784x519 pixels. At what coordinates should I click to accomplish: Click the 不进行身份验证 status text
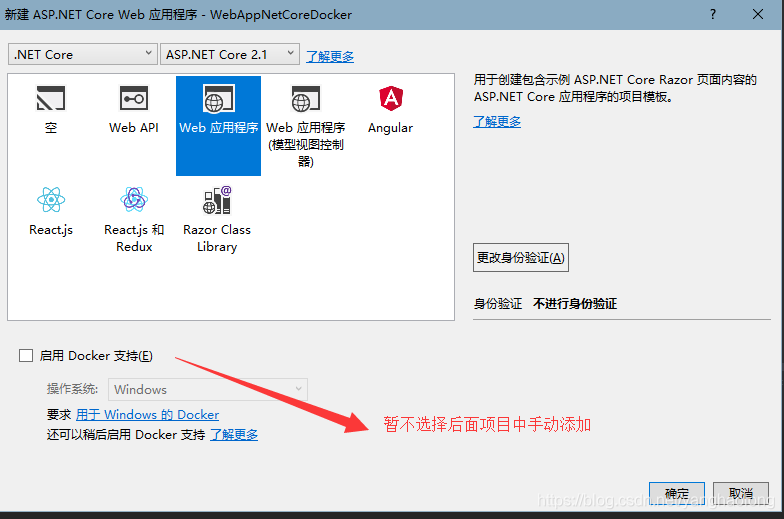pos(575,304)
